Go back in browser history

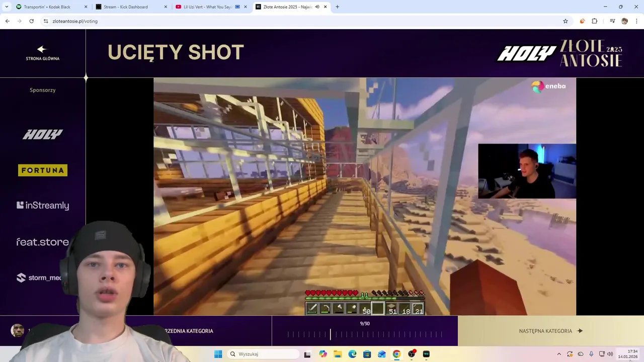[x=7, y=21]
